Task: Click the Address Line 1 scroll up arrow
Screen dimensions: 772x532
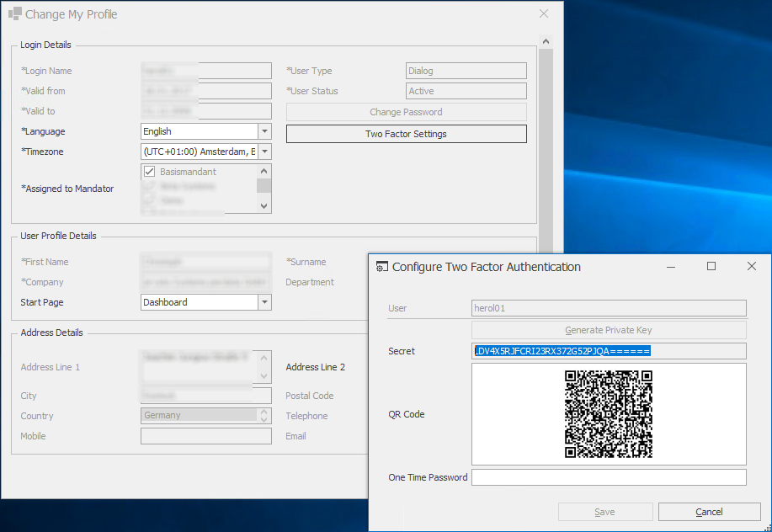Action: pyautogui.click(x=264, y=358)
